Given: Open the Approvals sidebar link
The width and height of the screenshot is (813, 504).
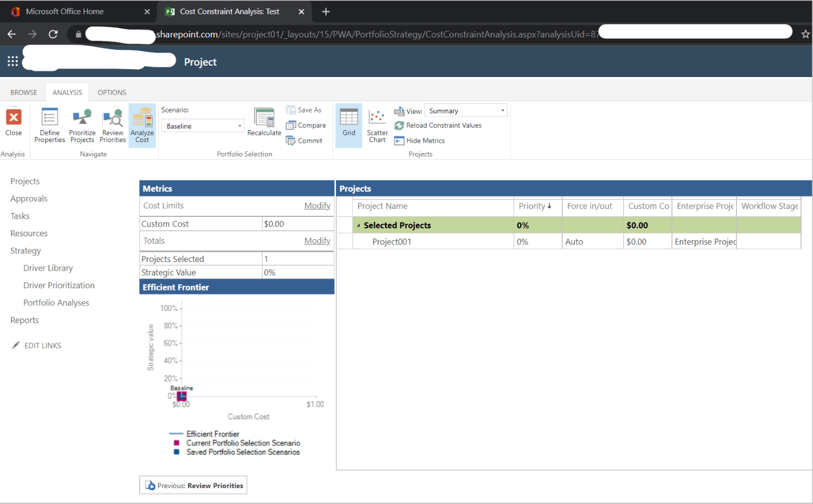Looking at the screenshot, I should (x=29, y=199).
